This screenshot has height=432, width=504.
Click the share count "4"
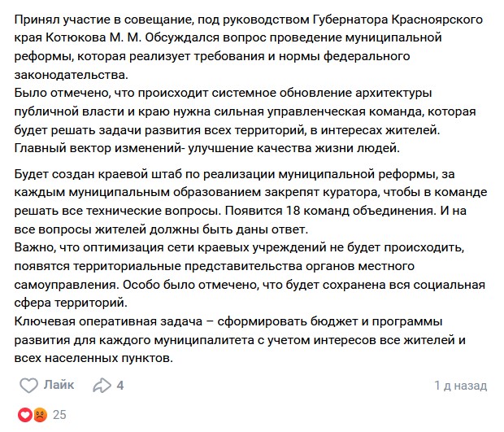pyautogui.click(x=120, y=385)
